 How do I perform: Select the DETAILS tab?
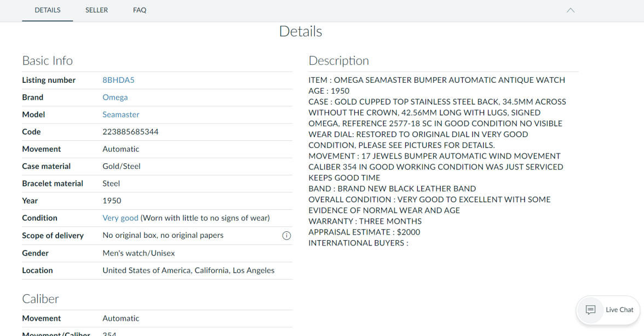point(47,10)
